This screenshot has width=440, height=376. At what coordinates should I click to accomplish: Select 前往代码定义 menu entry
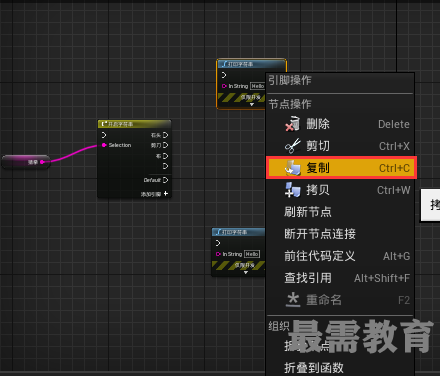tap(340, 256)
